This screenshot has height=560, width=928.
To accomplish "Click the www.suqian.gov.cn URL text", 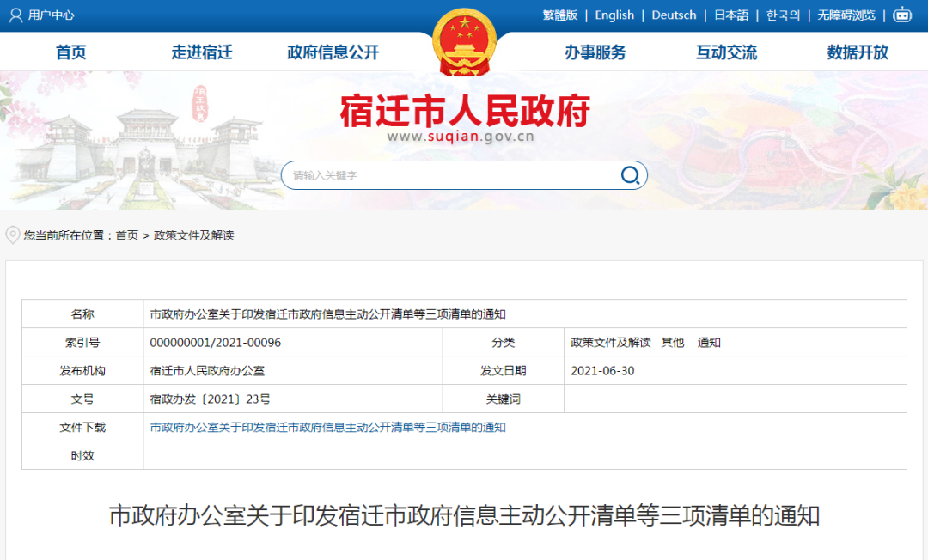I will (461, 137).
